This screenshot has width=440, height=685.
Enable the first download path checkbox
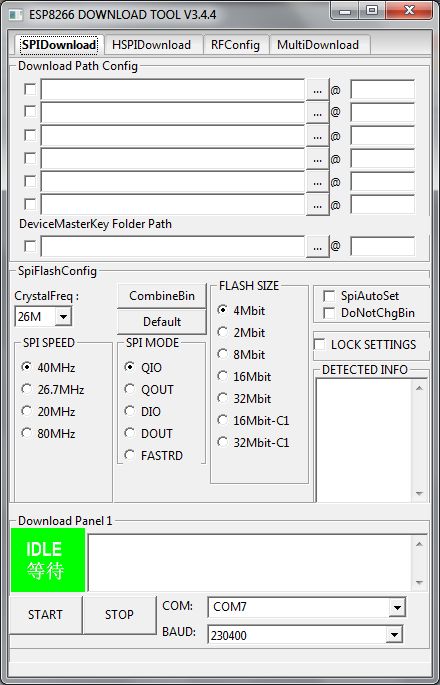coord(30,90)
